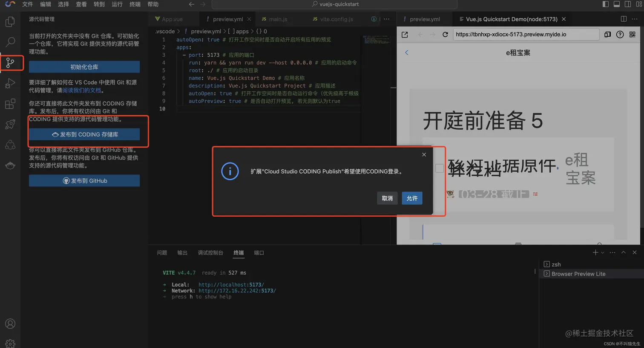Click 发布到 CODING 存储库 button
The width and height of the screenshot is (644, 348).
[x=84, y=134]
